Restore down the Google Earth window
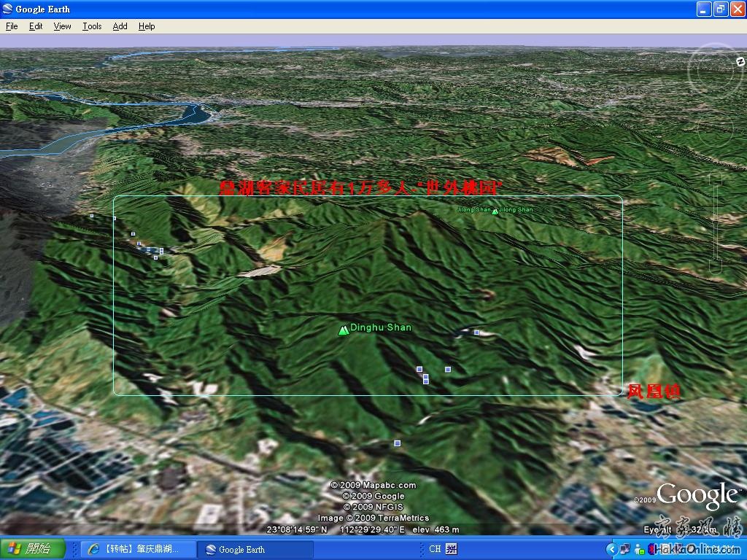Viewport: 747px width, 560px height. (x=721, y=9)
